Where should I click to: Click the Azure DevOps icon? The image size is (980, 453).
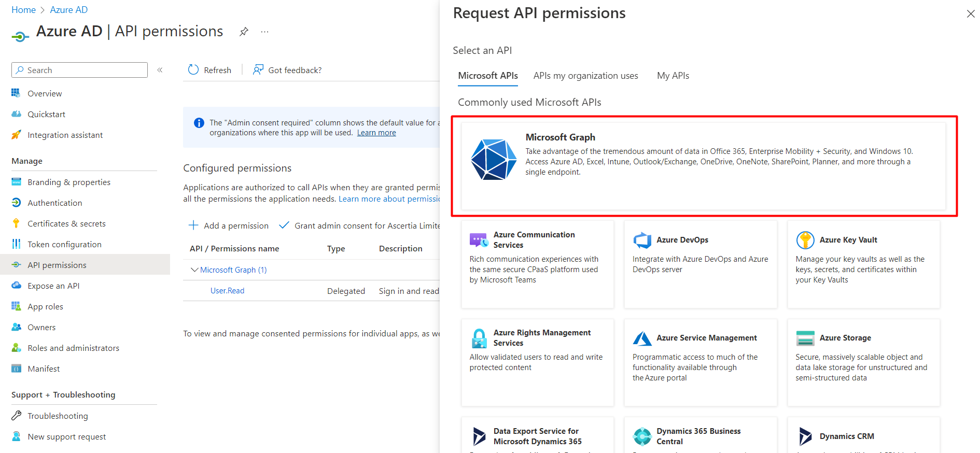pyautogui.click(x=642, y=240)
